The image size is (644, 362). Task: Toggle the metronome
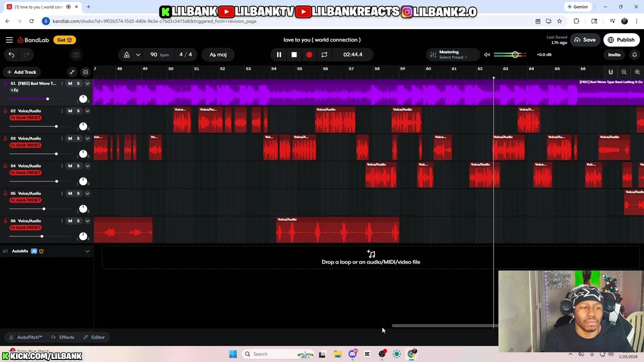pos(127,54)
